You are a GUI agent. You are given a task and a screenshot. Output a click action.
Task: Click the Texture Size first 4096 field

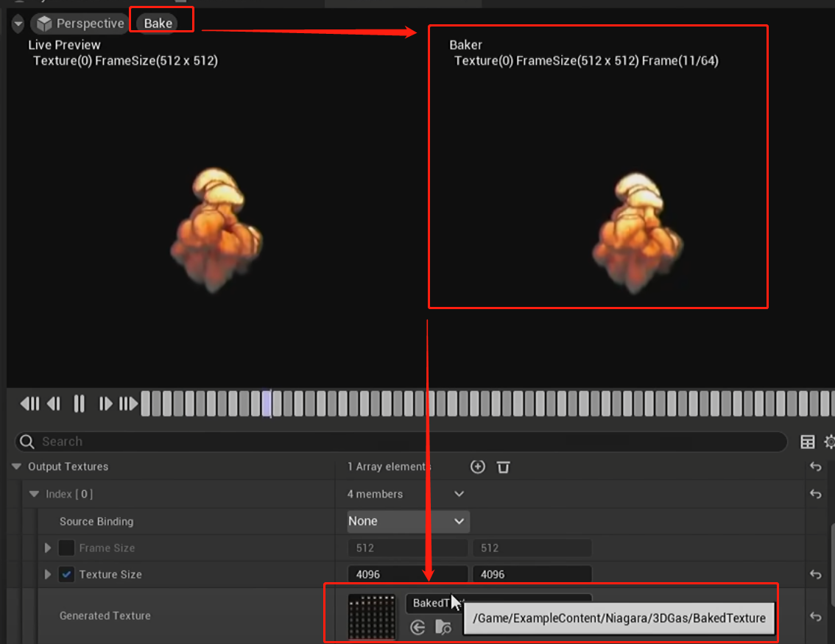pos(407,574)
